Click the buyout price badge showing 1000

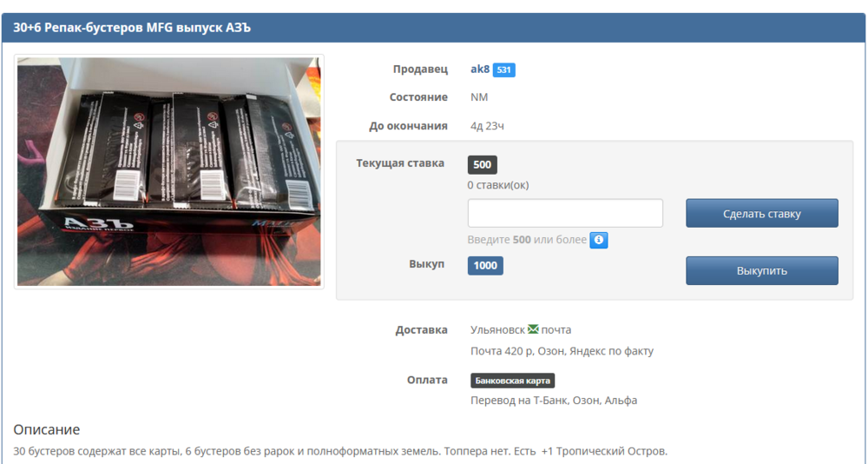pyautogui.click(x=485, y=265)
